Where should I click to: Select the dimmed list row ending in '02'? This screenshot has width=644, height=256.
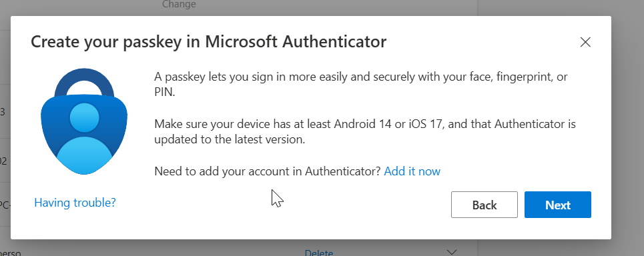click(5, 161)
